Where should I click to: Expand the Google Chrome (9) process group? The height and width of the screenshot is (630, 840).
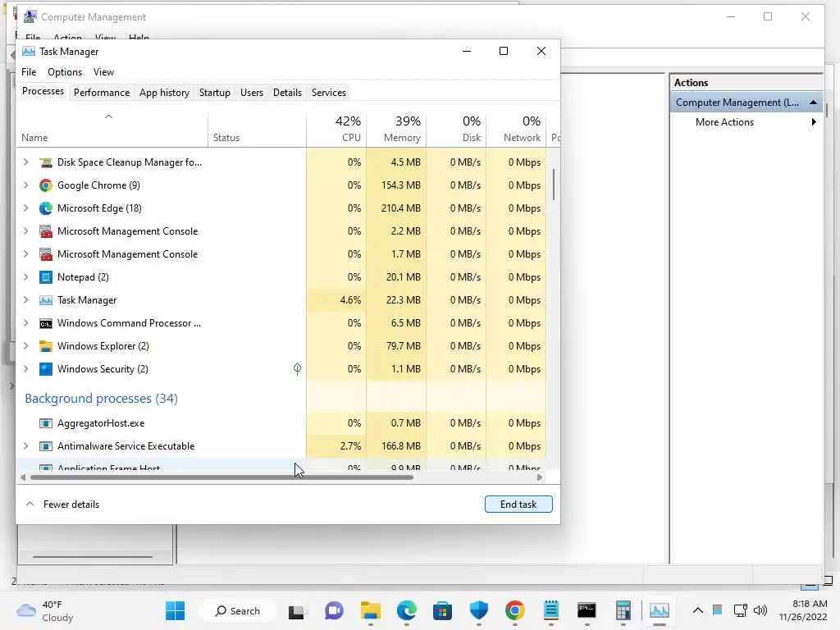(x=25, y=185)
